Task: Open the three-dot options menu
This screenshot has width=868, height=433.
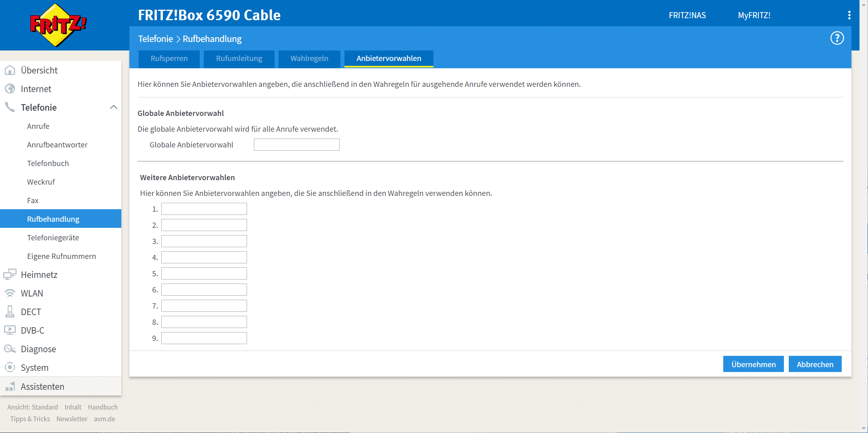Action: [x=849, y=15]
